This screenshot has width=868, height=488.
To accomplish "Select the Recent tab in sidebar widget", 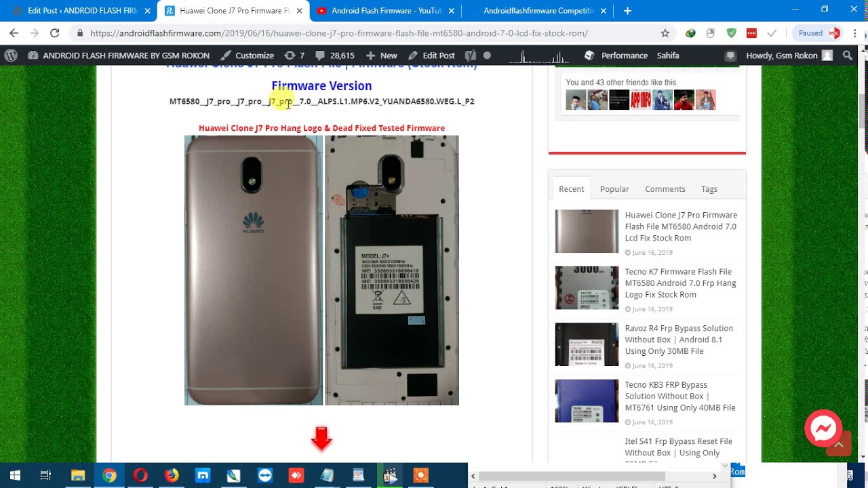I will [x=571, y=189].
